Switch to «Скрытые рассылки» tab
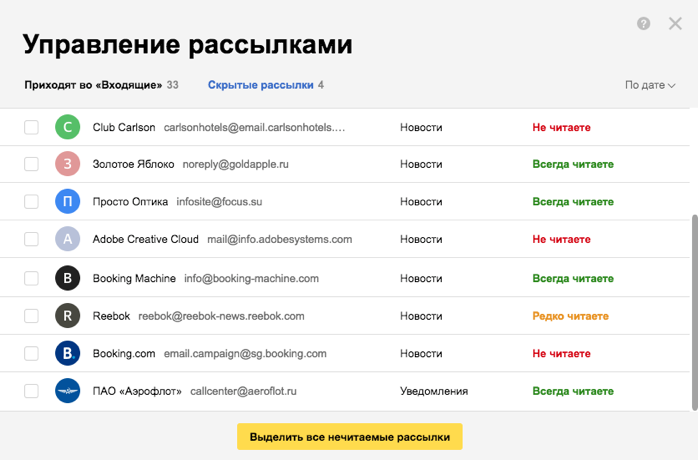 pyautogui.click(x=266, y=85)
